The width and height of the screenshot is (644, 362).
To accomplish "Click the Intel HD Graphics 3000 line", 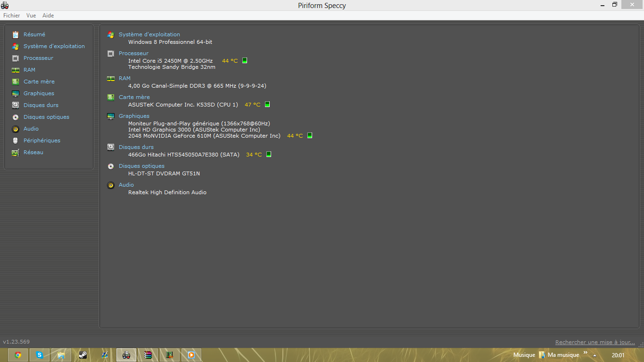I will coord(194,130).
